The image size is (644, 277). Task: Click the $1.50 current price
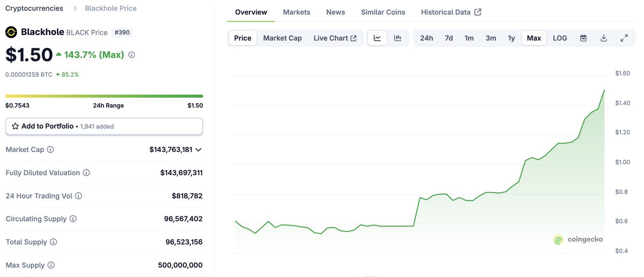[x=29, y=55]
